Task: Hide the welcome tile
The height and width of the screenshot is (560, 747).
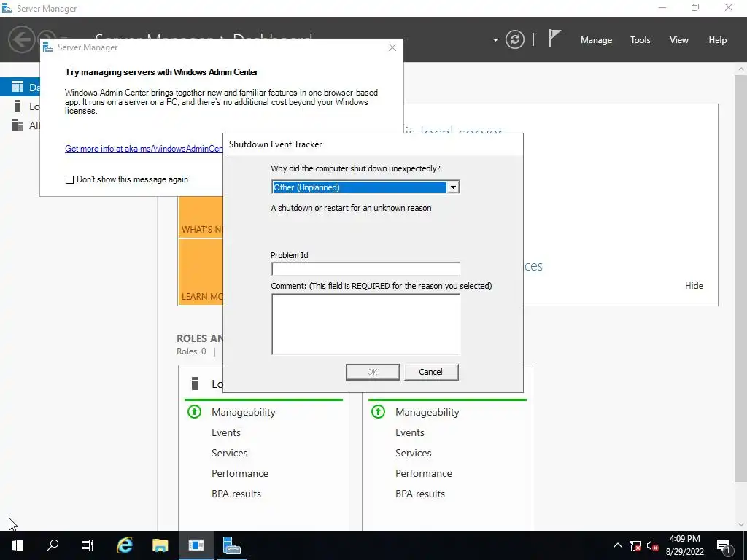Action: click(694, 286)
